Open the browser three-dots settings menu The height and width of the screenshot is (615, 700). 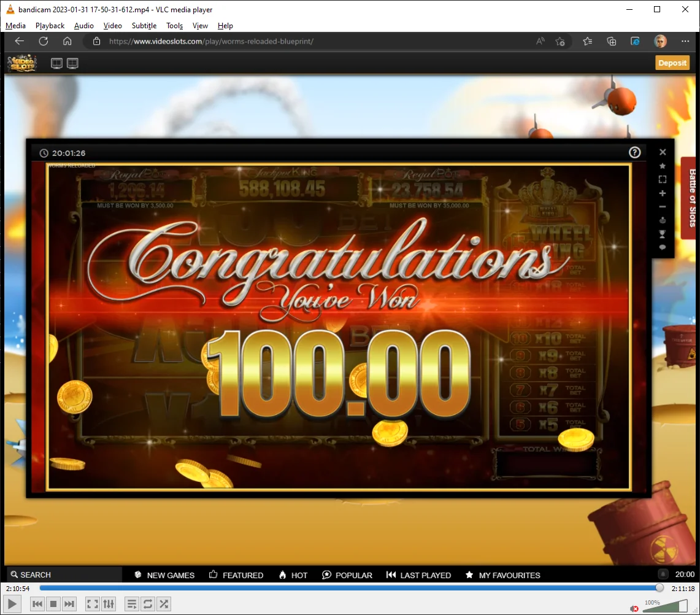685,42
